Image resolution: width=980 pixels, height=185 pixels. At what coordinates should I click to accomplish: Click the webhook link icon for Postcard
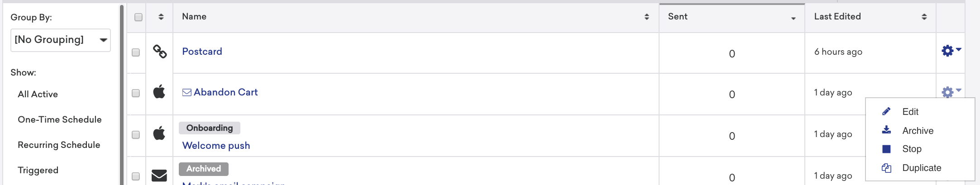click(159, 52)
